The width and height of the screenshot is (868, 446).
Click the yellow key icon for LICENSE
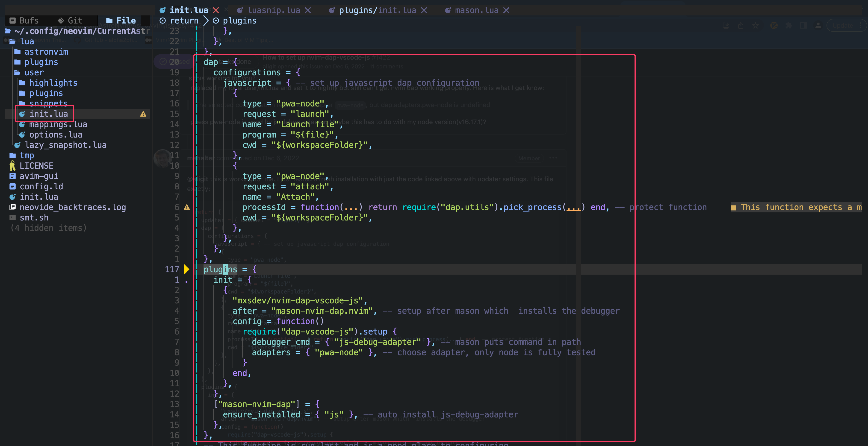click(x=12, y=165)
